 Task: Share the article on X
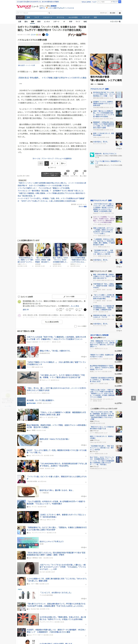pos(44,35)
